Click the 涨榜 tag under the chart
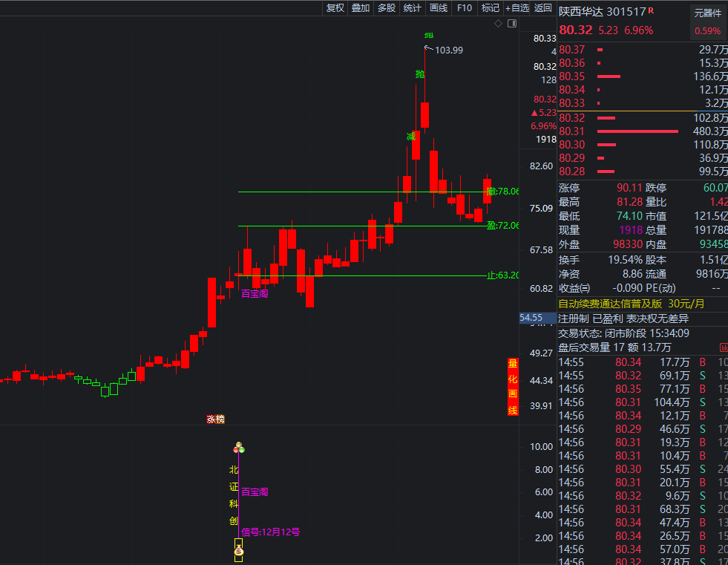This screenshot has height=565, width=728. tap(215, 419)
